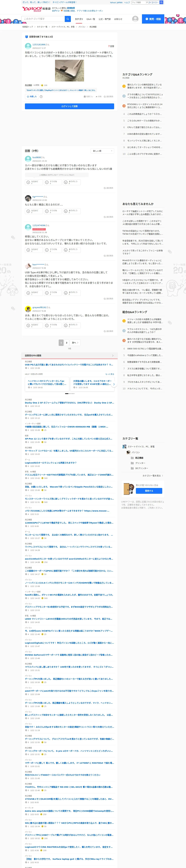Click tig******** user's avatar
186x868 pixels.
pos(28,198)
